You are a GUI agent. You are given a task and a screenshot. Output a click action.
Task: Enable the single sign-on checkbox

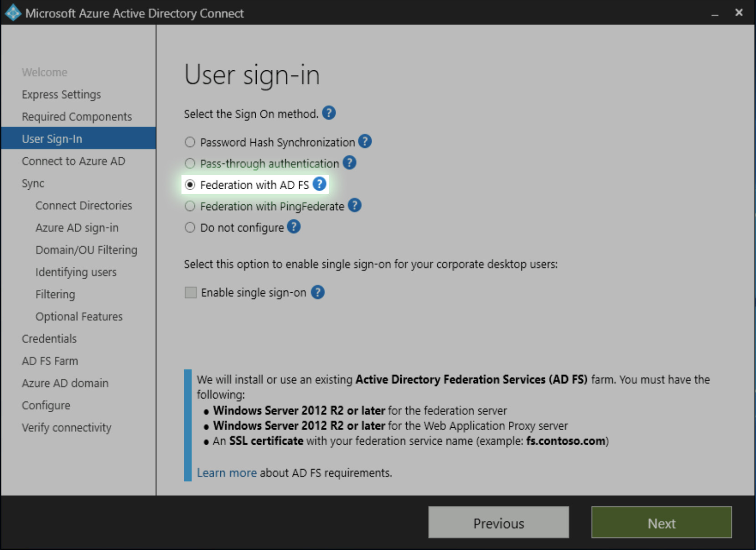click(190, 292)
